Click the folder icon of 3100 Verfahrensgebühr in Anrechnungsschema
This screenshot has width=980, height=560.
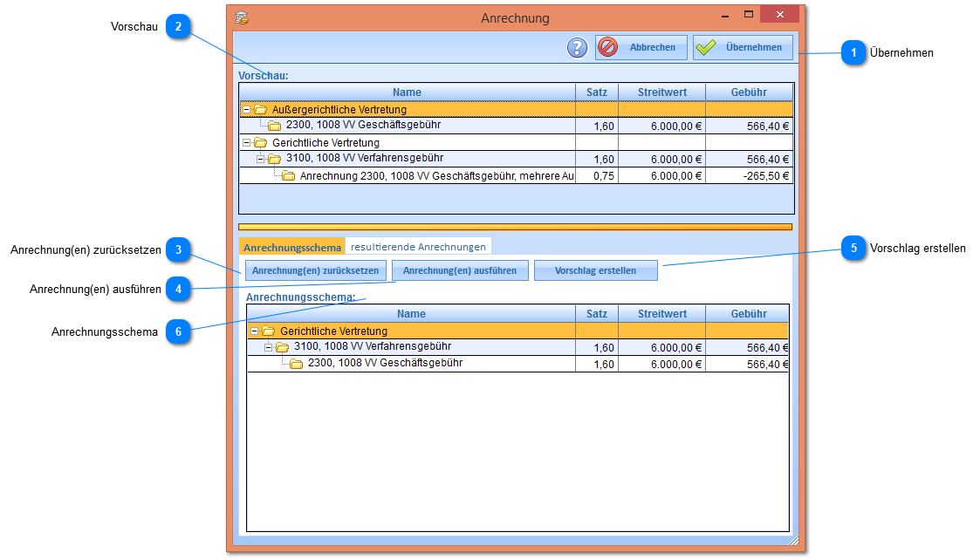[x=283, y=347]
